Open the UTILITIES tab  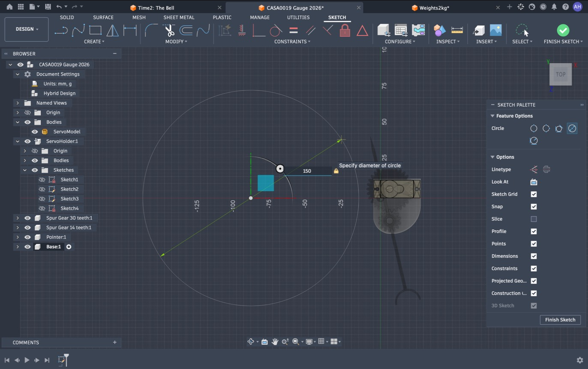298,18
